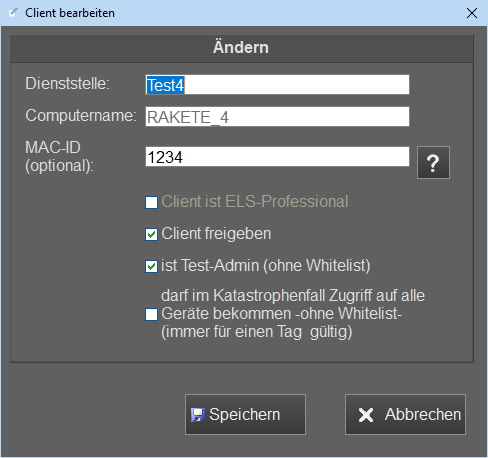Click the floppy disk save icon
Image resolution: width=488 pixels, height=458 pixels.
tap(197, 415)
